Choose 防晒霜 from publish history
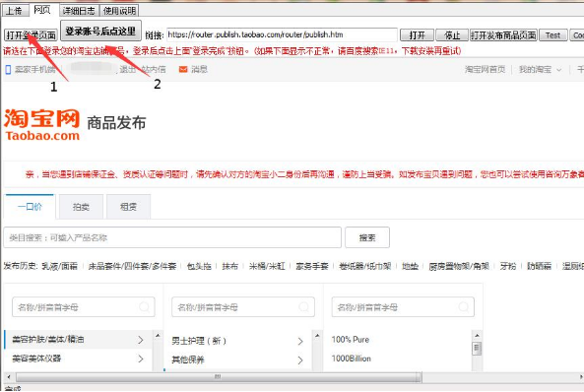This screenshot has width=584, height=392. 540,266
